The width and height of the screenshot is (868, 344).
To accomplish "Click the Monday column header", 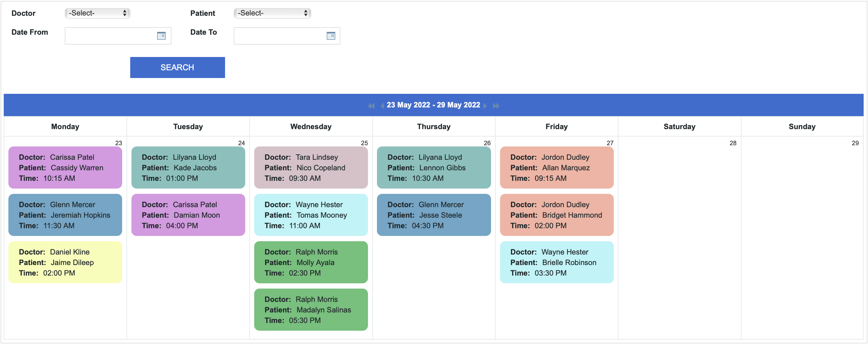I will click(x=65, y=127).
